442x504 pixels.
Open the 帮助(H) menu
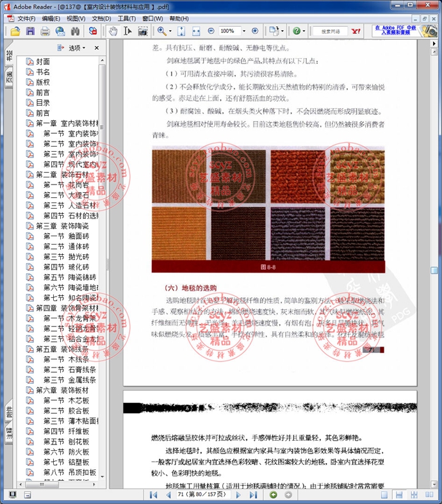point(179,19)
